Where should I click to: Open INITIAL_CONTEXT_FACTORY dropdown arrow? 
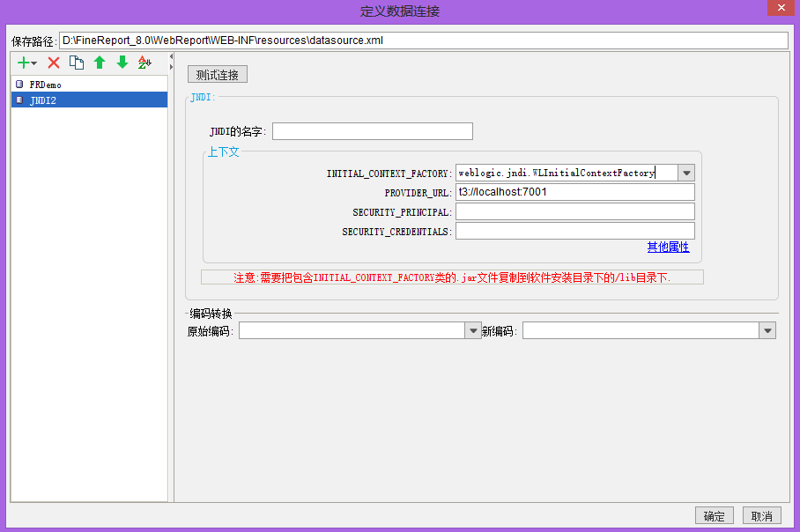tap(686, 173)
